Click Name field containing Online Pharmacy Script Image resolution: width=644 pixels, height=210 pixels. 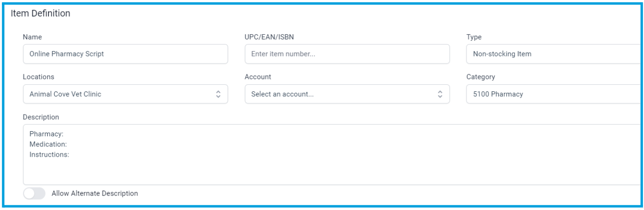tap(125, 54)
